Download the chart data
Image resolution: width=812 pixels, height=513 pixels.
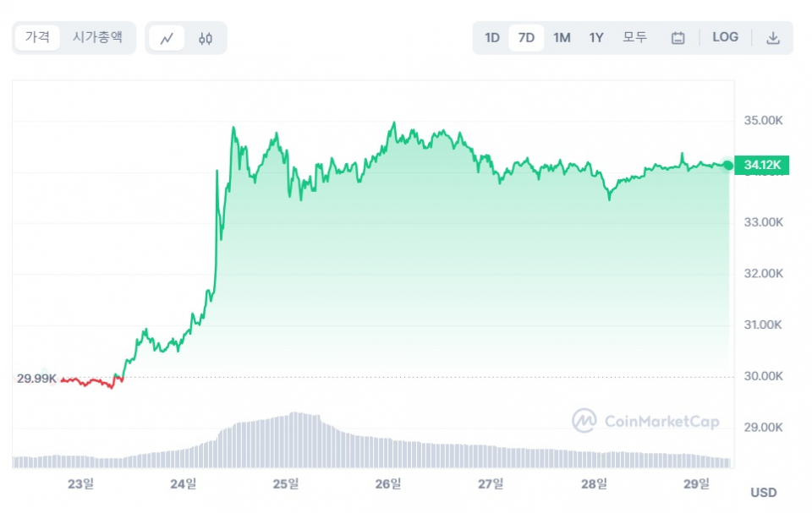(772, 38)
